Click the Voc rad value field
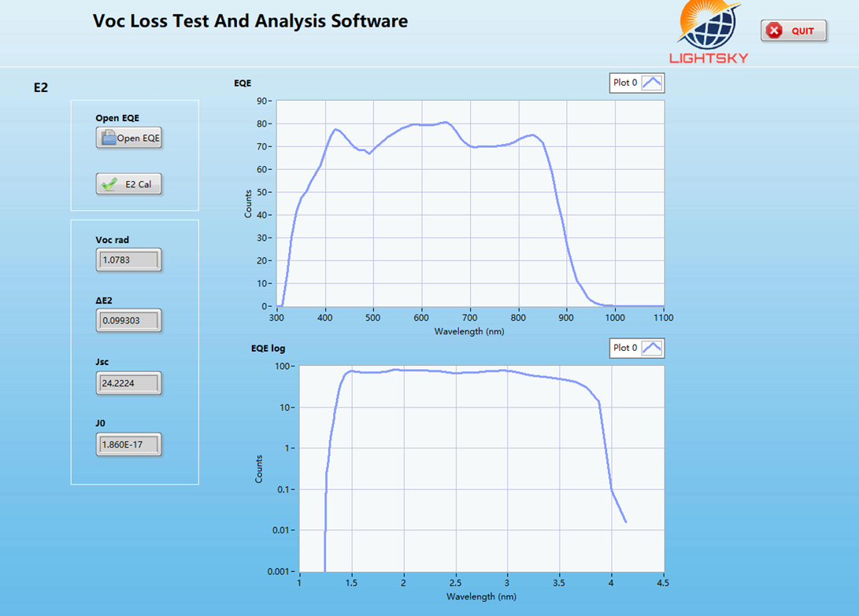This screenshot has height=616, width=859. coord(128,260)
